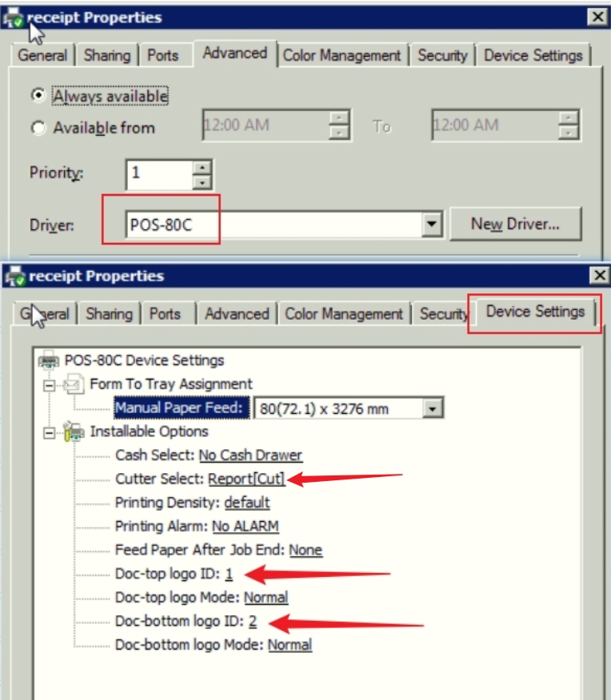The image size is (611, 700).
Task: Click up arrow of To end time
Action: point(568,117)
